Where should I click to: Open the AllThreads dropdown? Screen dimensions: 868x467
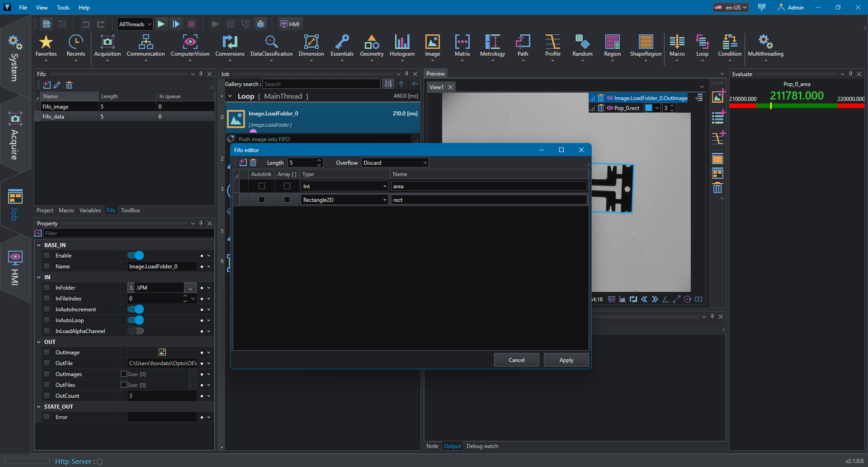pyautogui.click(x=135, y=24)
